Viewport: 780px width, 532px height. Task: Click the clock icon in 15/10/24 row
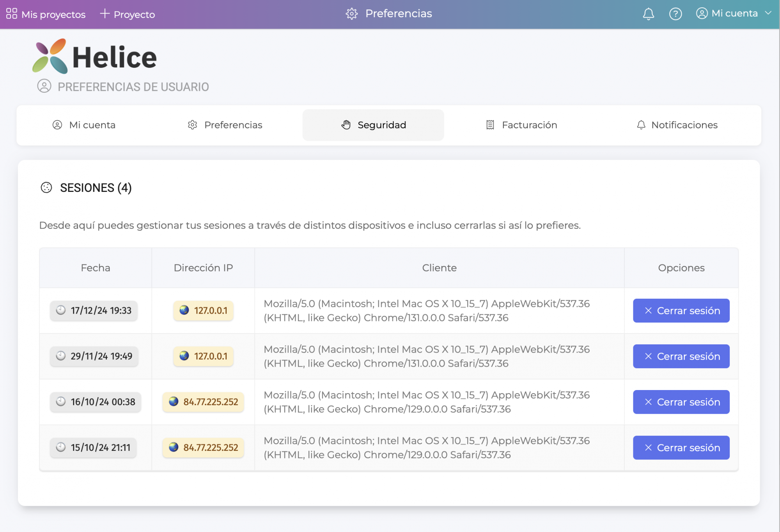(x=61, y=447)
